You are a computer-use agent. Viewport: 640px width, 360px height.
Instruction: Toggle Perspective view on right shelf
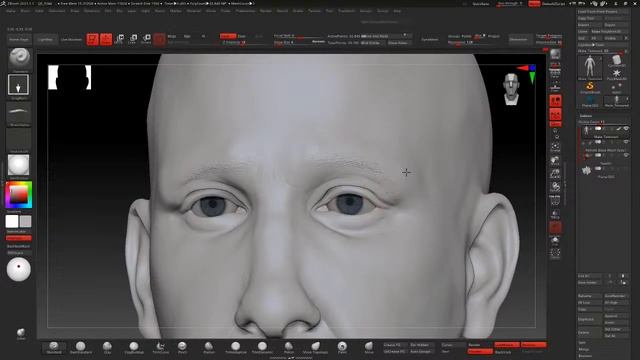coord(555,73)
